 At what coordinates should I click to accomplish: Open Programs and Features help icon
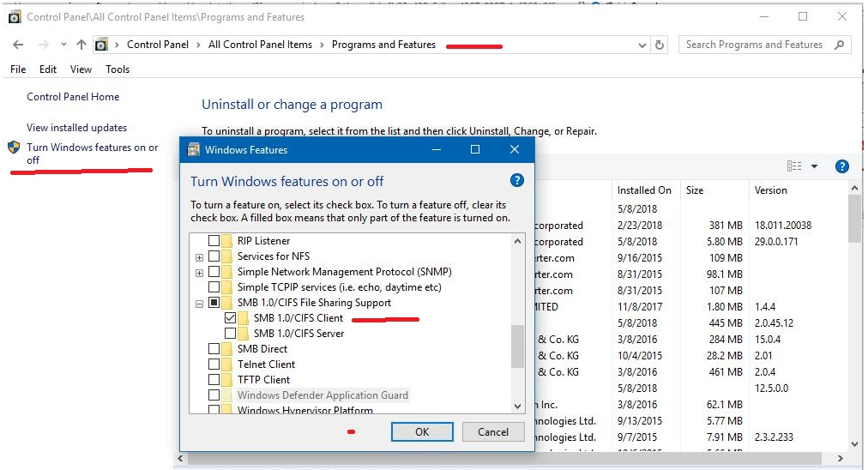click(x=842, y=166)
